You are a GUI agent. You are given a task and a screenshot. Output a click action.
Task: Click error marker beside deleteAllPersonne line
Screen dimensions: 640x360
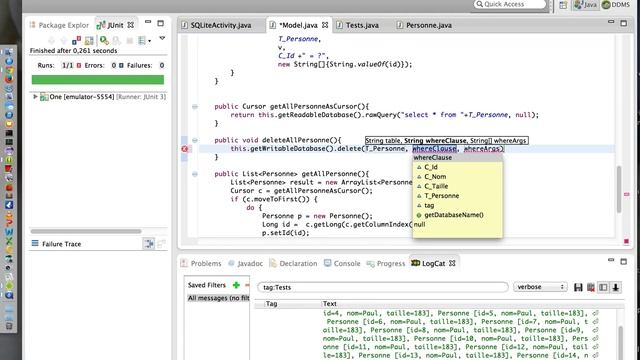(x=184, y=149)
